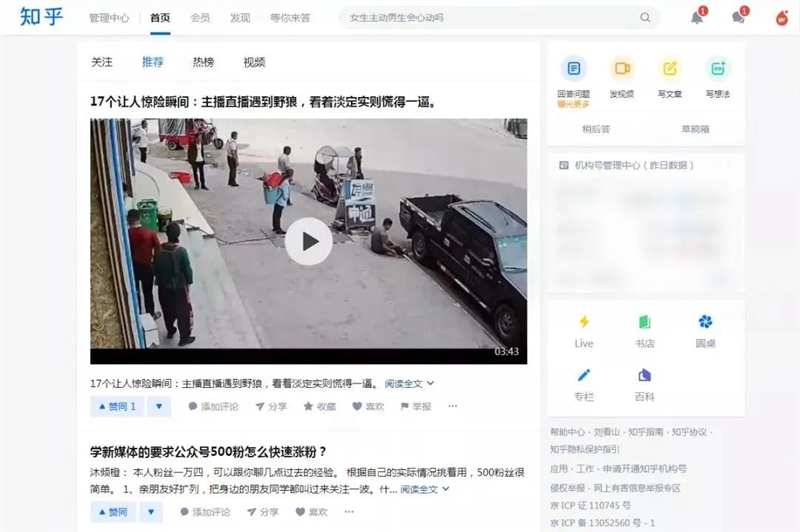Click the 写文章 write article icon
This screenshot has height=532, width=800.
click(x=670, y=68)
